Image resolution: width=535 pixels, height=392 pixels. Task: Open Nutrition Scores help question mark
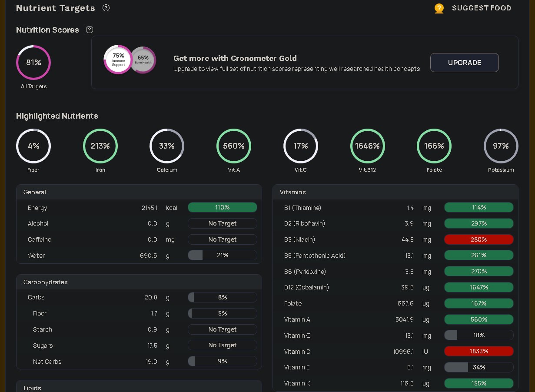pos(90,30)
